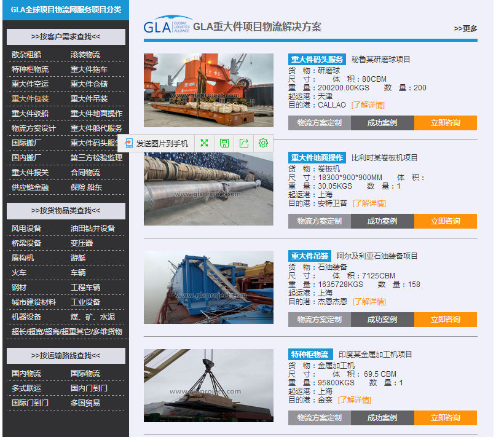Open 了解详情 link for the Belgium project
Viewport: 496px width, 448px height.
[369, 203]
